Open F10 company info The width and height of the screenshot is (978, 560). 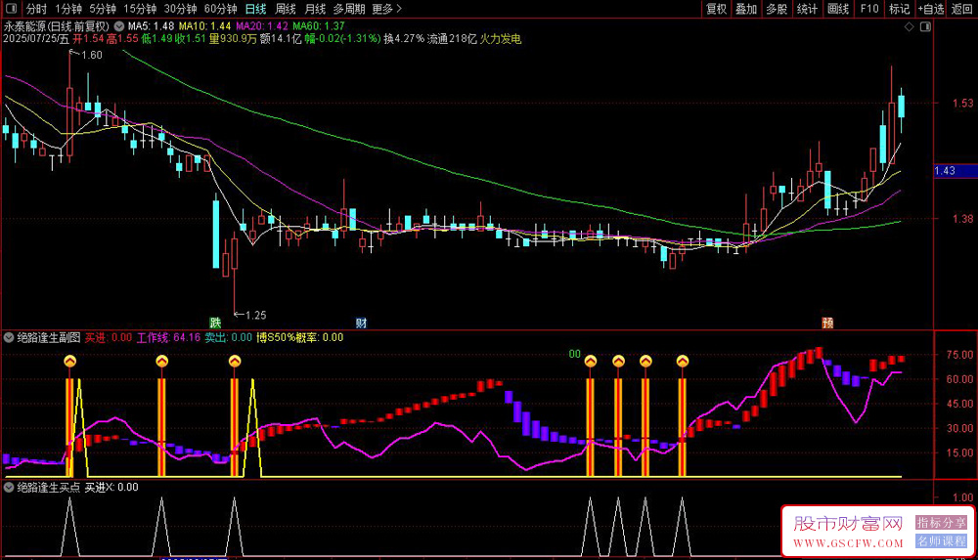(x=868, y=9)
